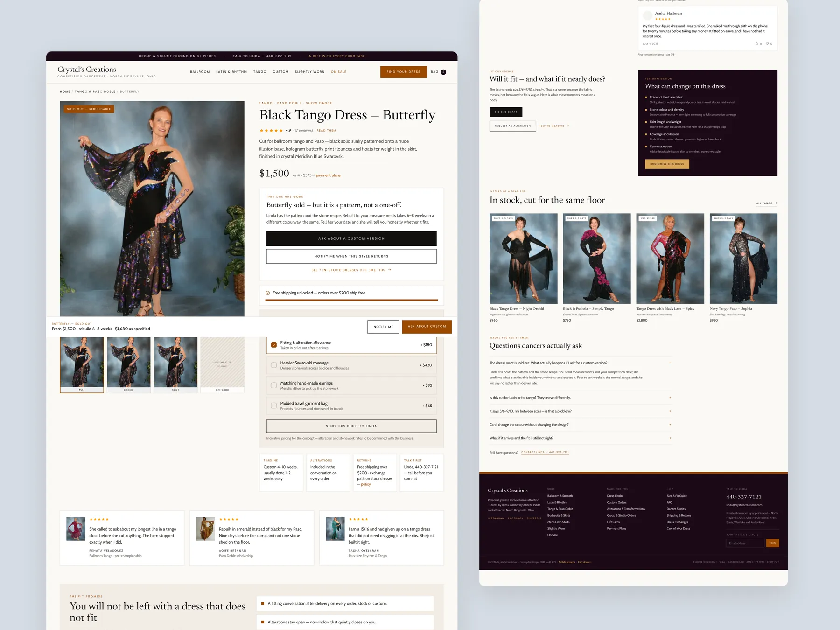Click 'Contact Linda — 440-327-7121' link

point(545,452)
